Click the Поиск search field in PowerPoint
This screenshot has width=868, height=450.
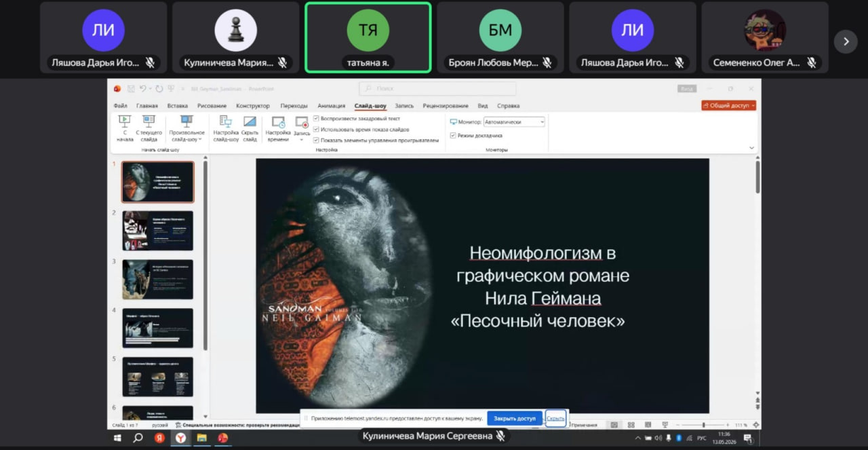[x=437, y=88]
